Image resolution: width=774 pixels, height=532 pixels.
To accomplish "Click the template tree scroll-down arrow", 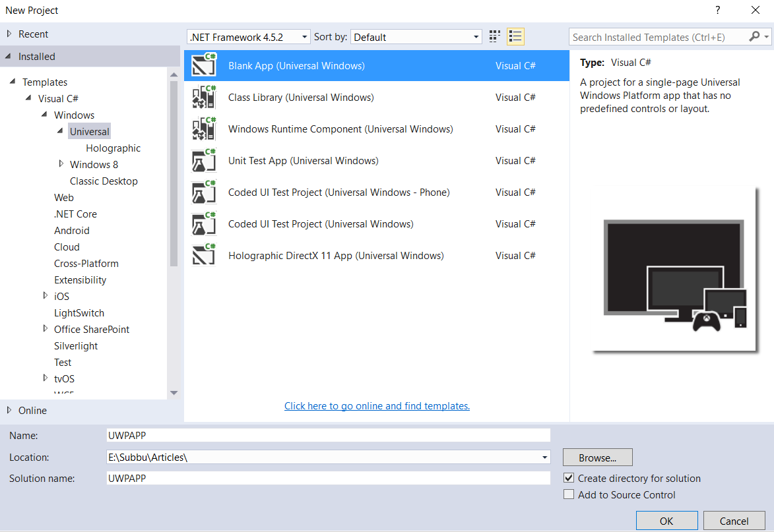I will 174,393.
